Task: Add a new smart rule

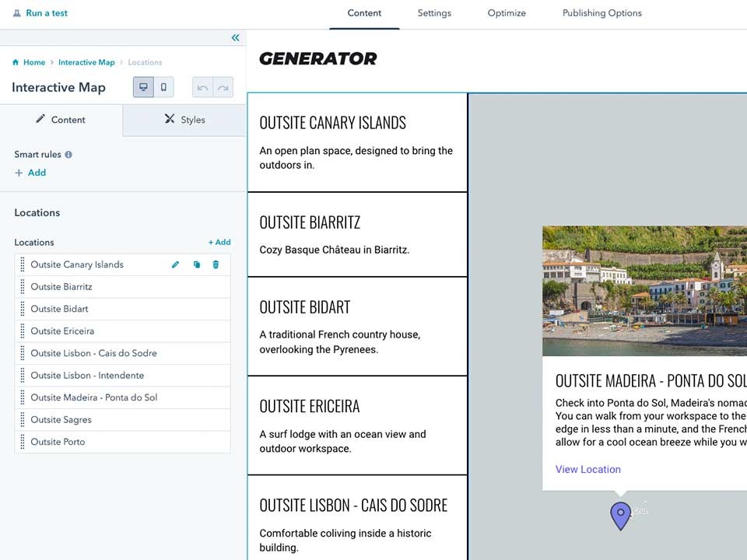Action: click(x=30, y=173)
